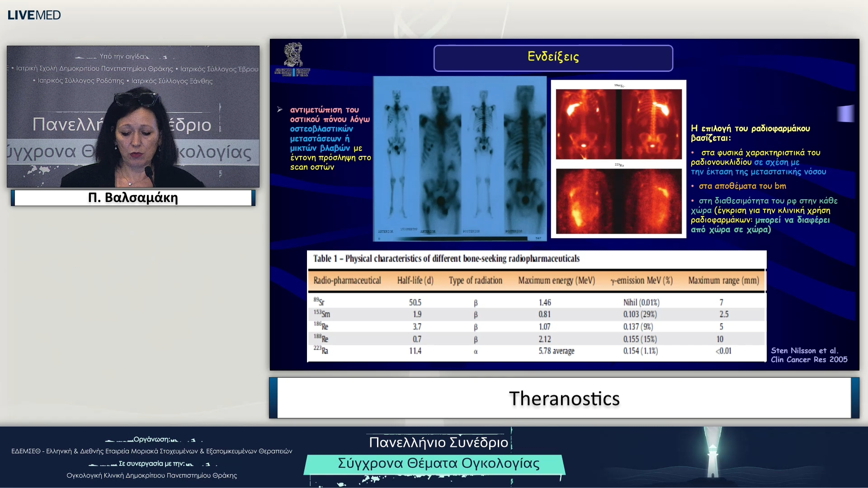Open the lower red 223Ra scan image
Screen dimensions: 868x488
[x=618, y=201]
